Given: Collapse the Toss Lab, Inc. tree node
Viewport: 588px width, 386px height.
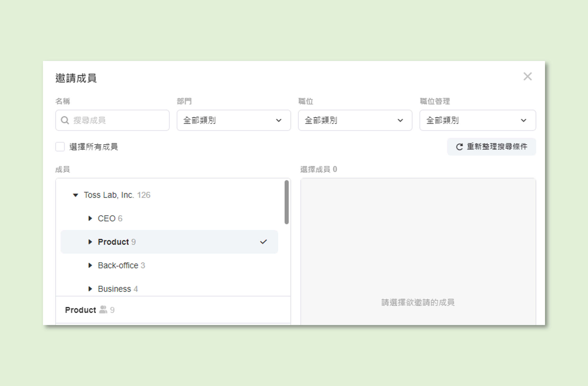Looking at the screenshot, I should pos(75,195).
